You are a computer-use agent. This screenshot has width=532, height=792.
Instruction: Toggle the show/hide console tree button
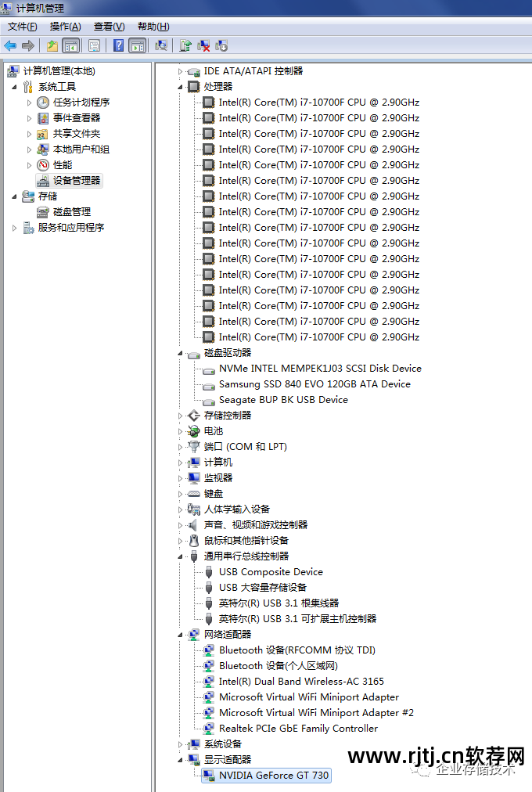coord(70,46)
